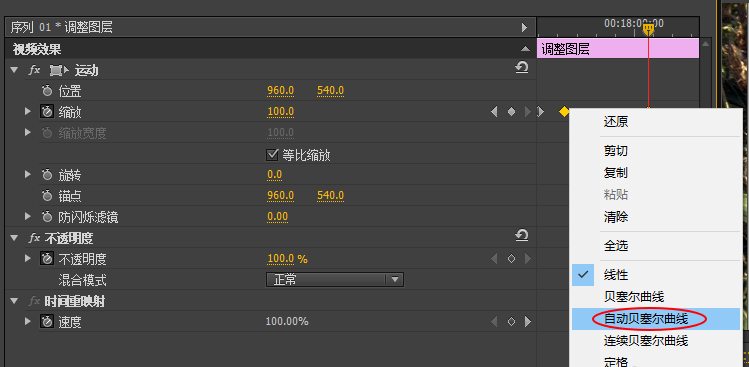Screen dimensions: 749x367
Task: Toggle animation stopwatch for 旋转
Action: tap(47, 175)
